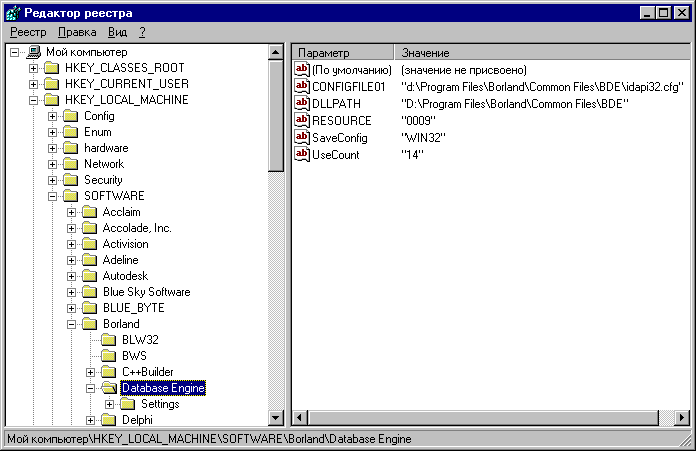Viewport: 696px width, 451px height.
Task: Open the Реестр menu
Action: (28, 32)
